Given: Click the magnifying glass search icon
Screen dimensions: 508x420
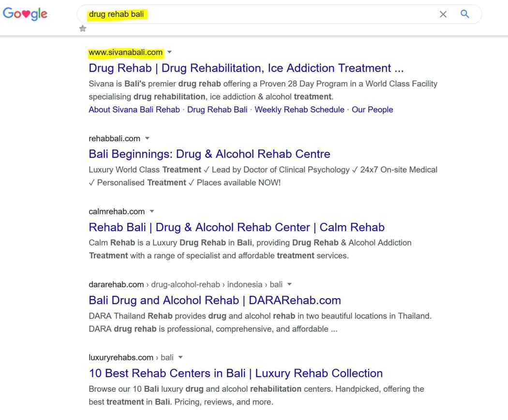Looking at the screenshot, I should click(x=464, y=14).
